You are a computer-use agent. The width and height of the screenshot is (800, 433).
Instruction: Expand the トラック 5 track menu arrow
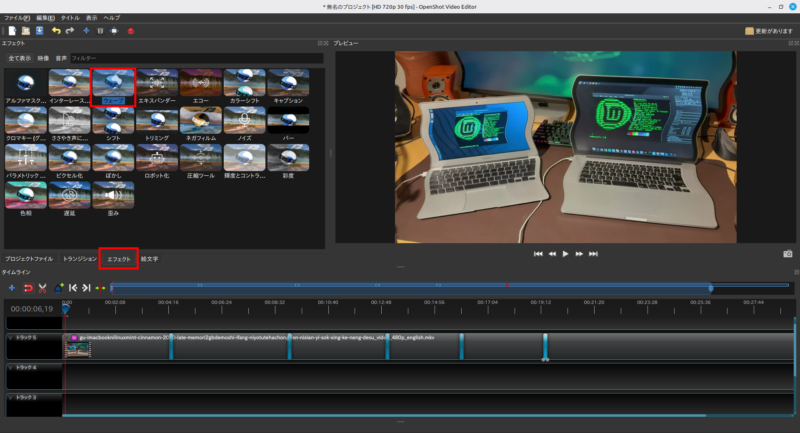(x=10, y=338)
